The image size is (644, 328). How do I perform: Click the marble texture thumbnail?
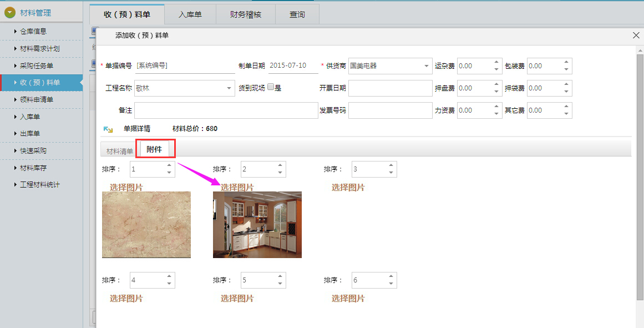pos(146,224)
